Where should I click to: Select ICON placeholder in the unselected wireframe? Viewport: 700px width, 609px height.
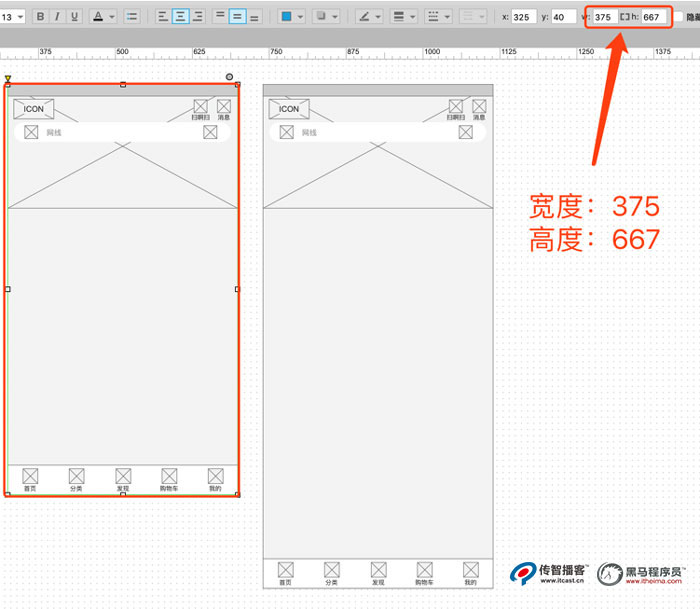(x=289, y=109)
